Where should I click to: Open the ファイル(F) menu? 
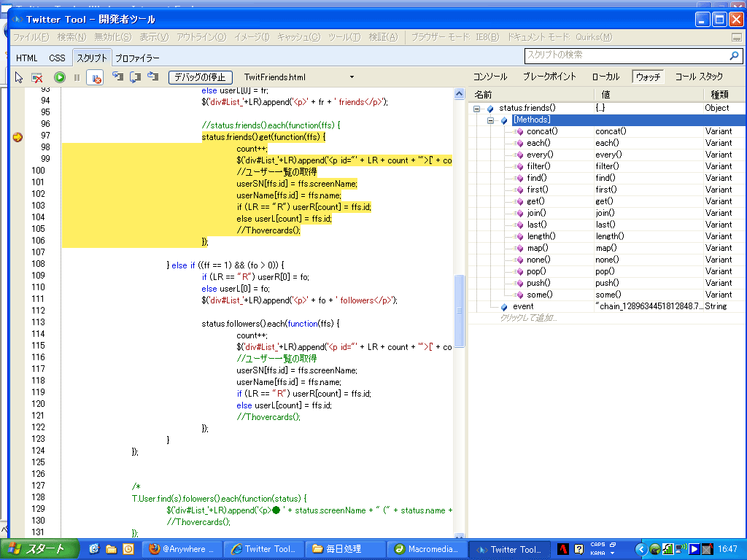tap(31, 37)
